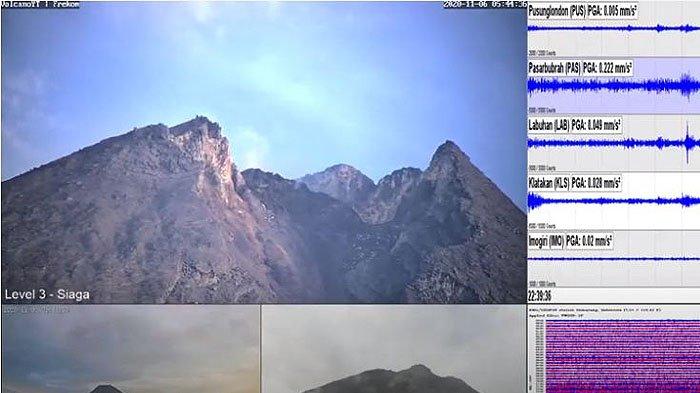Click the main camera name overlay top-left
The height and width of the screenshot is (393, 700).
tap(41, 4)
